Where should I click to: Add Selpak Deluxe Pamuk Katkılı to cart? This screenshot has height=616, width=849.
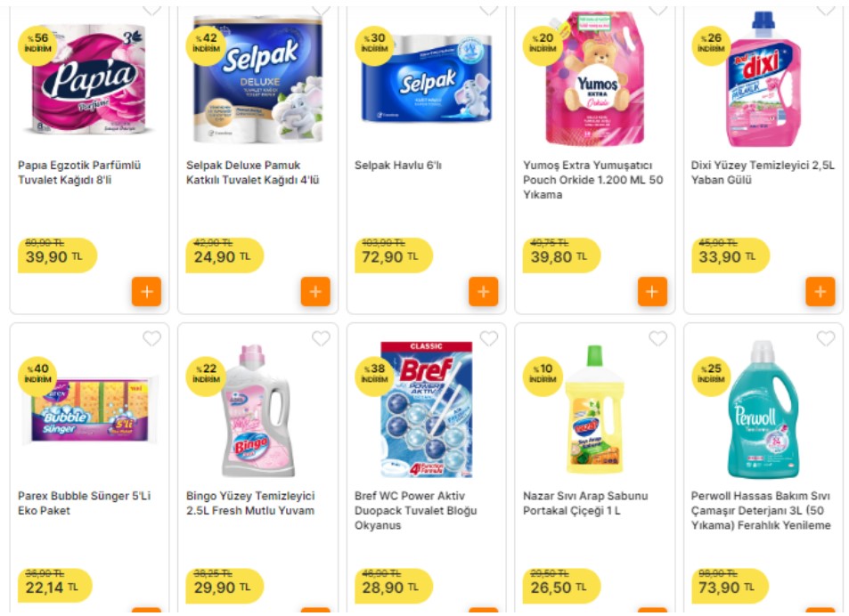pyautogui.click(x=314, y=291)
